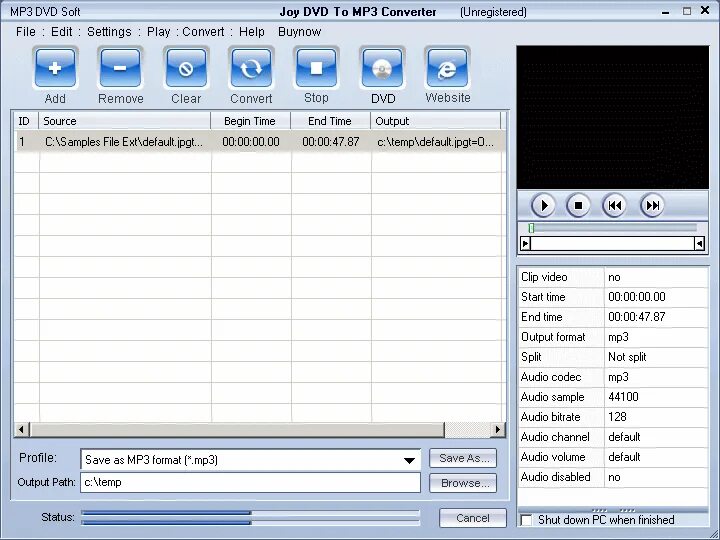Click the video preview screen
The image size is (720, 540).
point(613,117)
